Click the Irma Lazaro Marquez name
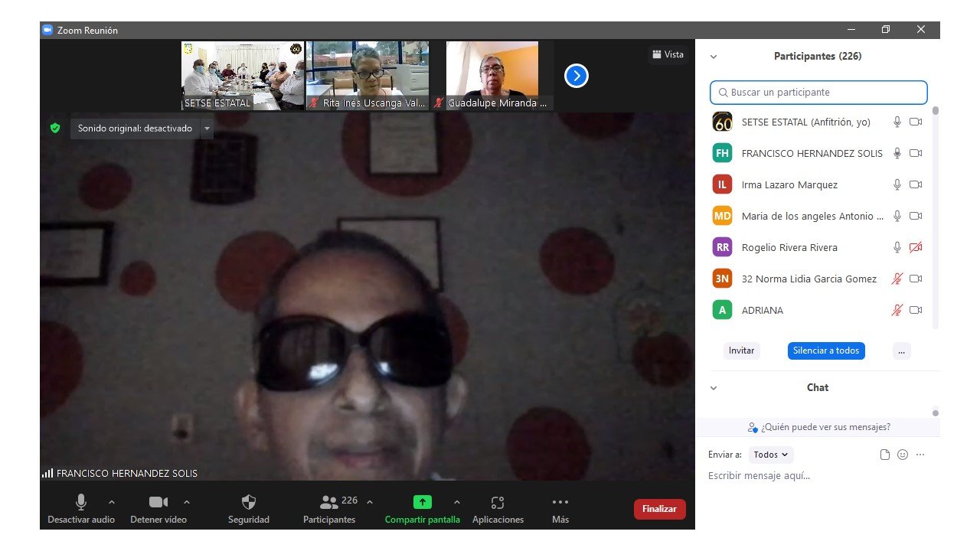 tap(789, 184)
